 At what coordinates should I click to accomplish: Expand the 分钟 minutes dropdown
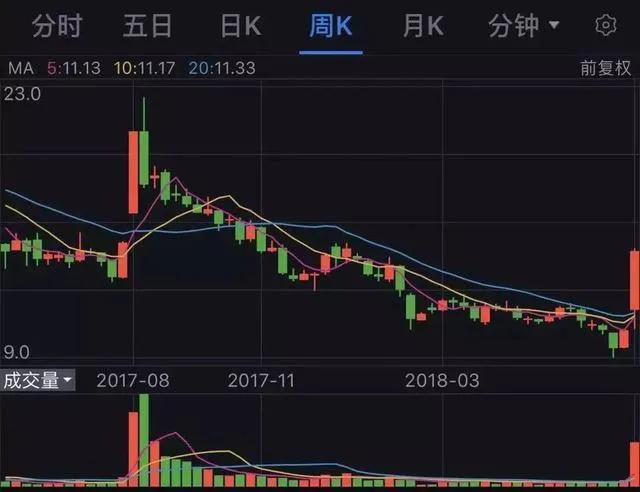(524, 26)
